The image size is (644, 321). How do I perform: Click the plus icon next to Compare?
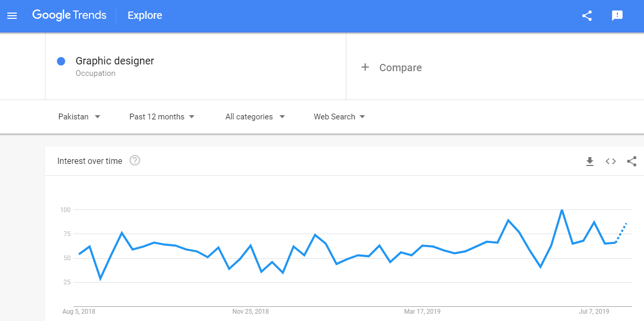(365, 68)
